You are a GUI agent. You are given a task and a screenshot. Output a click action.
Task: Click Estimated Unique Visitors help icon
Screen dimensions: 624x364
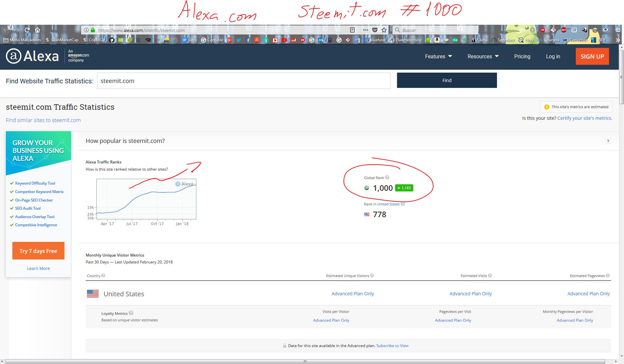pos(372,275)
